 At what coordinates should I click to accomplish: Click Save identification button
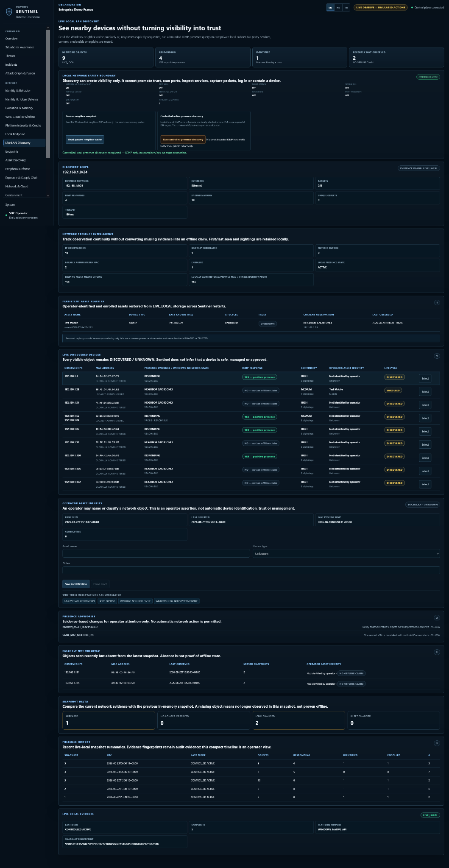(76, 584)
